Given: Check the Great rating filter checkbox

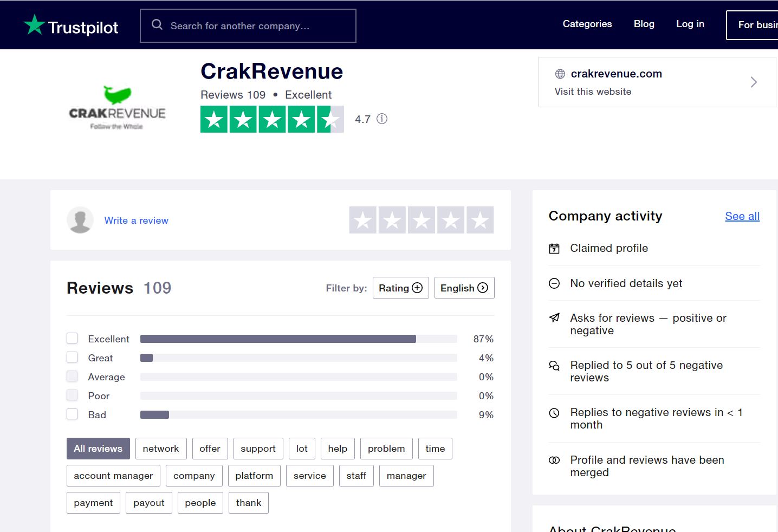Looking at the screenshot, I should 72,357.
